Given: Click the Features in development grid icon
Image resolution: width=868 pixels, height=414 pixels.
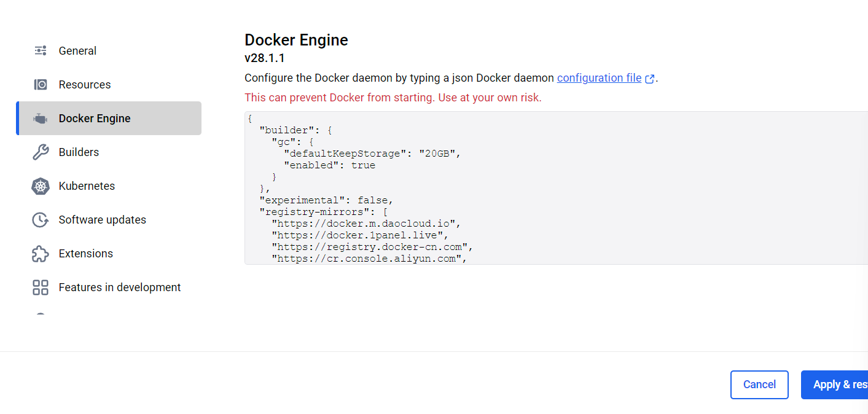Looking at the screenshot, I should tap(40, 287).
